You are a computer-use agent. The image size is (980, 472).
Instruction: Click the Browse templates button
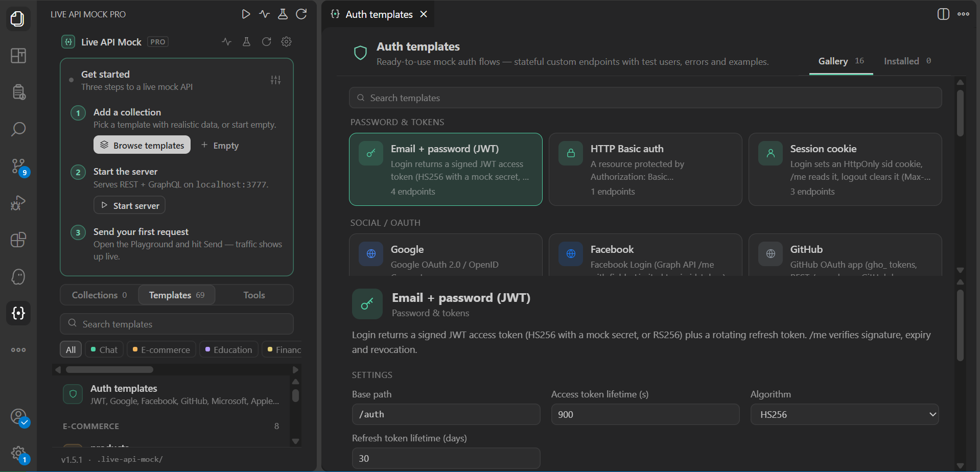click(x=142, y=145)
